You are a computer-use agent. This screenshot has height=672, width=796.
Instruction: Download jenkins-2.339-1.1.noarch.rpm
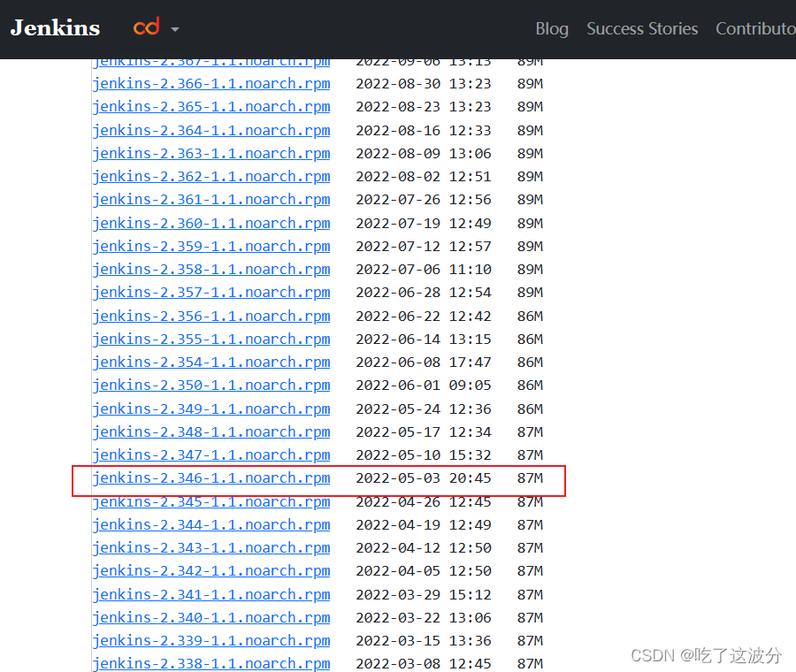211,641
